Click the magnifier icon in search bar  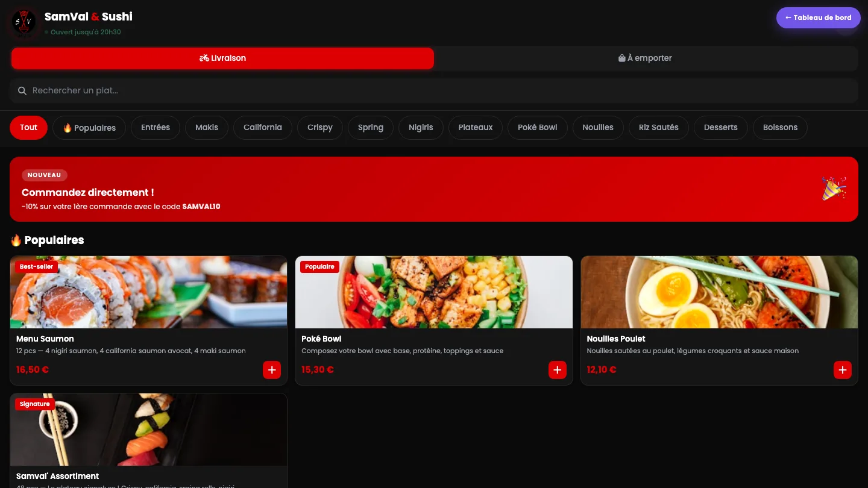tap(22, 91)
